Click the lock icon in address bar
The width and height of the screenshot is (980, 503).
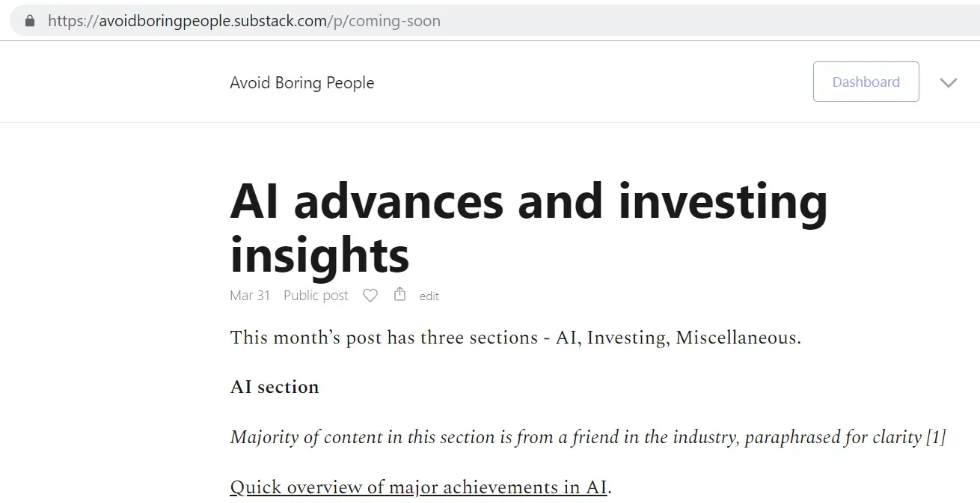point(30,21)
